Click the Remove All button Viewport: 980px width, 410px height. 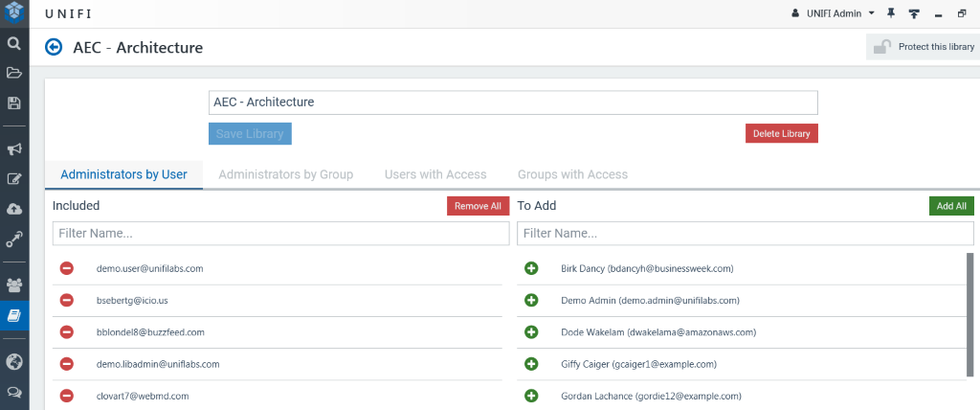coord(478,206)
